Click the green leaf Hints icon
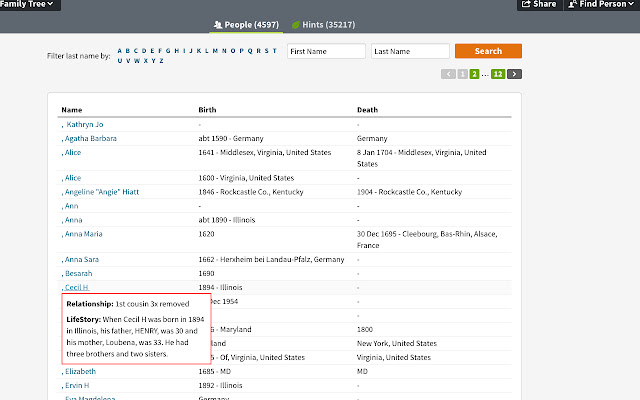 click(296, 23)
